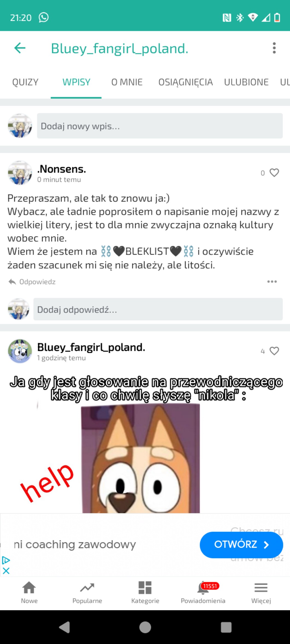Focus the Dodaj odpowiedź reply field
Image resolution: width=290 pixels, height=644 pixels.
pyautogui.click(x=158, y=309)
